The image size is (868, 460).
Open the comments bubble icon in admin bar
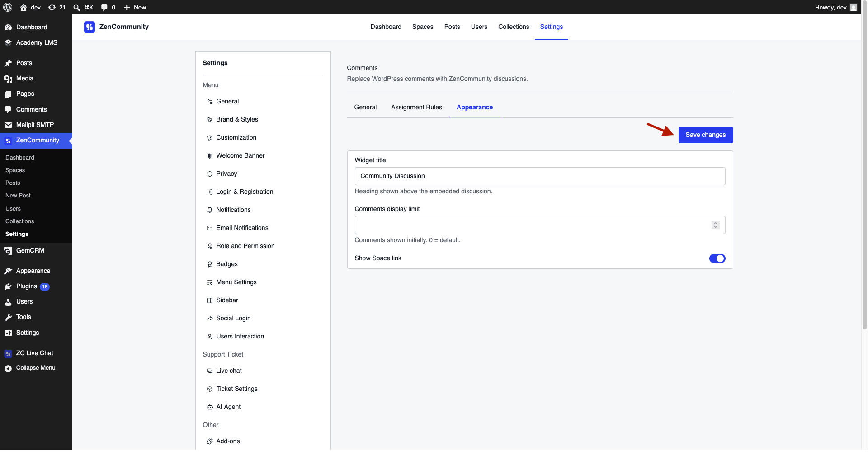click(104, 7)
